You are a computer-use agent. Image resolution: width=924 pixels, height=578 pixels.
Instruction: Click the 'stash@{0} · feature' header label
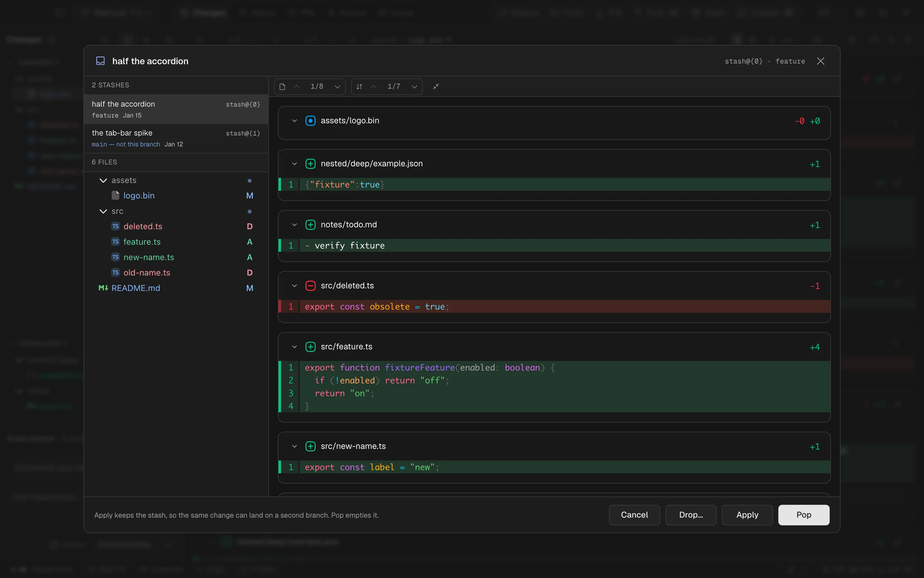tap(765, 61)
